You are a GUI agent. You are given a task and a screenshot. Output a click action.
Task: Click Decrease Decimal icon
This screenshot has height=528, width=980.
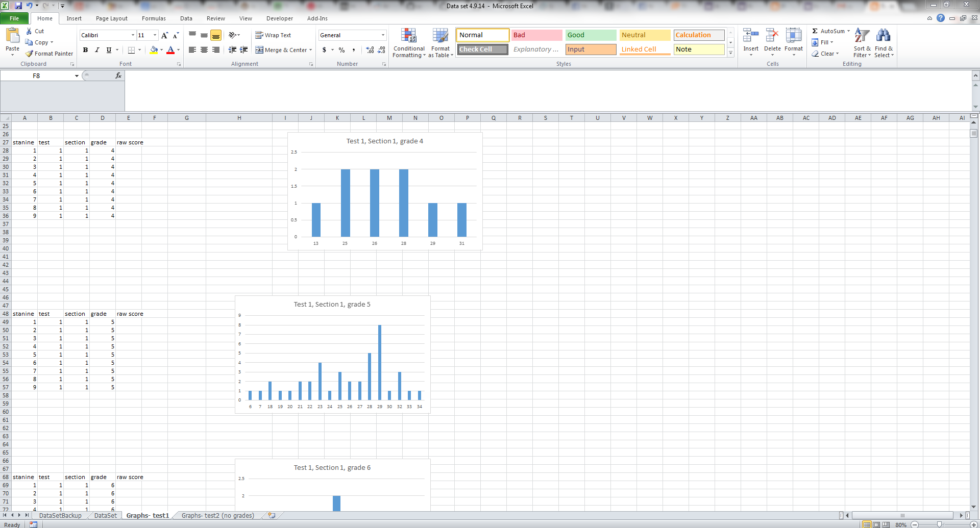click(382, 50)
